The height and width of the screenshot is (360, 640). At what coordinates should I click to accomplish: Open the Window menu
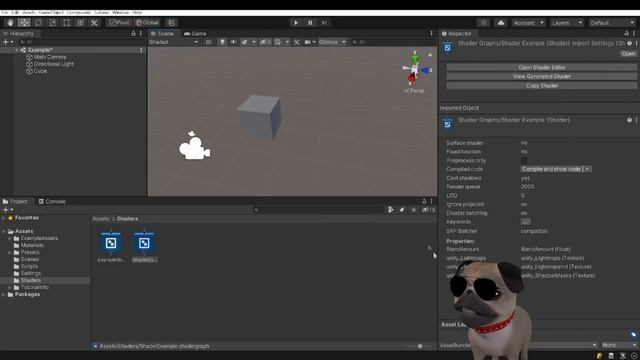[x=120, y=13]
